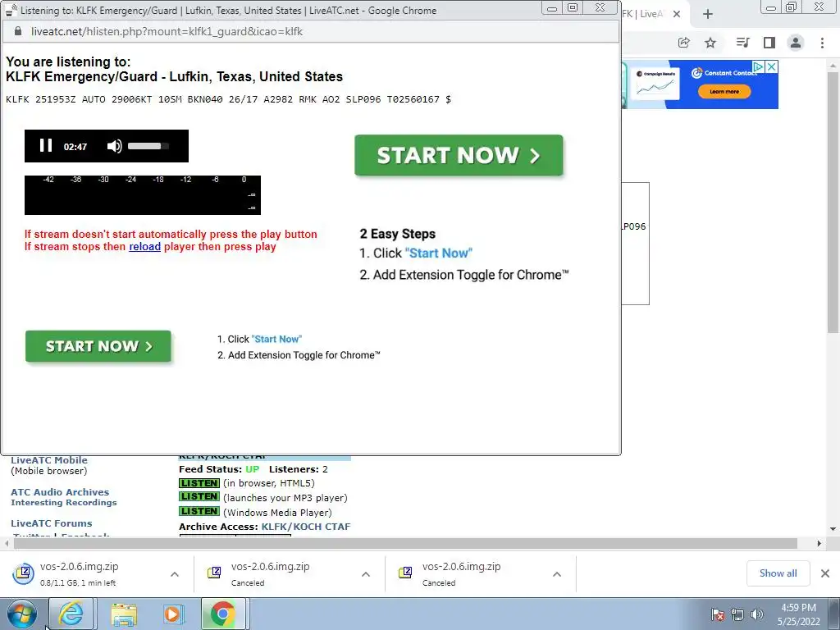Screen dimensions: 840x630
Task: Click the scroll right arrow on horizontal scrollbar
Action: pos(819,543)
